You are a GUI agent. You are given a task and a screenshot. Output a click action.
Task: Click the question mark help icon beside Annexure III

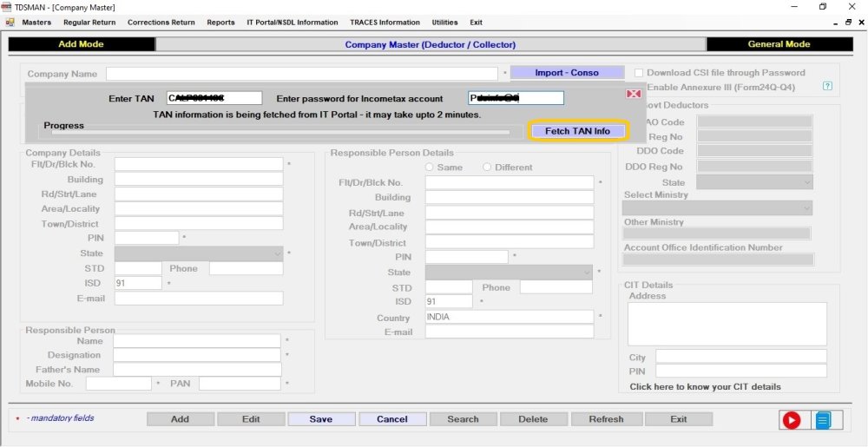pos(827,86)
